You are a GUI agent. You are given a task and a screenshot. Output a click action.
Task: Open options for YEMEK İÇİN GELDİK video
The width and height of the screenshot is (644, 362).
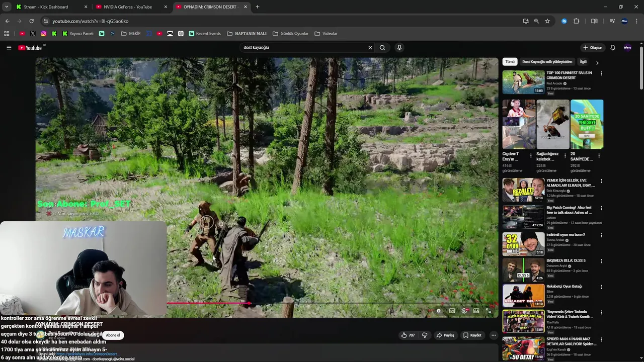(x=601, y=182)
